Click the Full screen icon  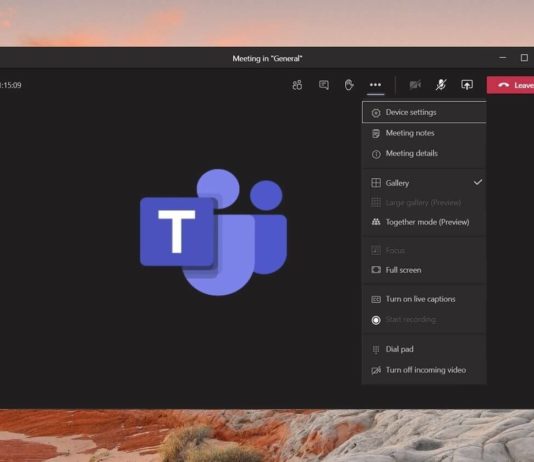coord(376,270)
